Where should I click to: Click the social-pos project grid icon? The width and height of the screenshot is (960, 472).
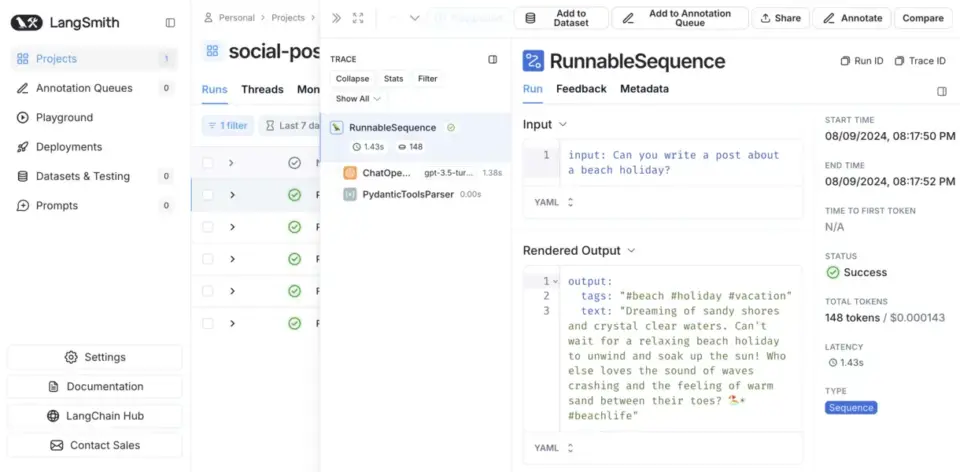point(212,51)
